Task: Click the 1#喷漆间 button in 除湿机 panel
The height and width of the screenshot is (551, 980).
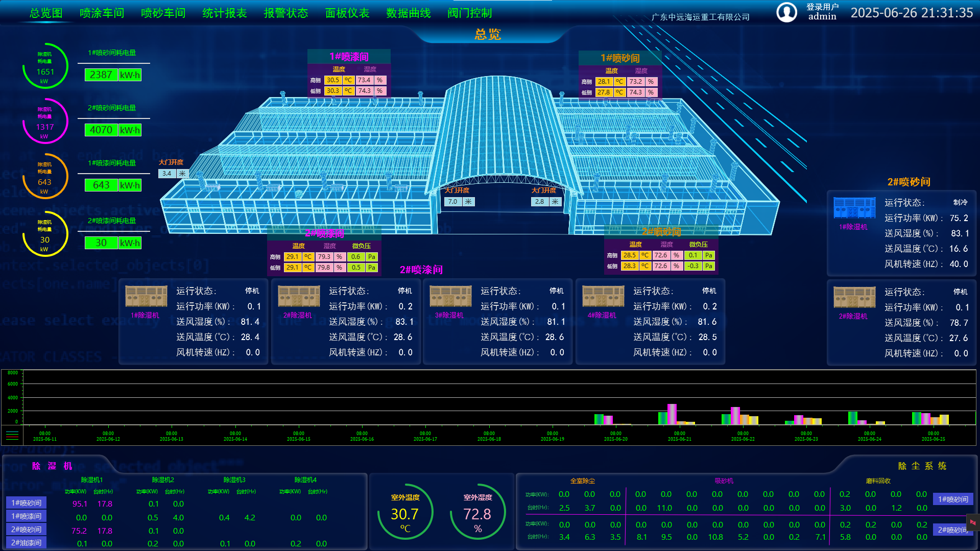Action: tap(26, 516)
